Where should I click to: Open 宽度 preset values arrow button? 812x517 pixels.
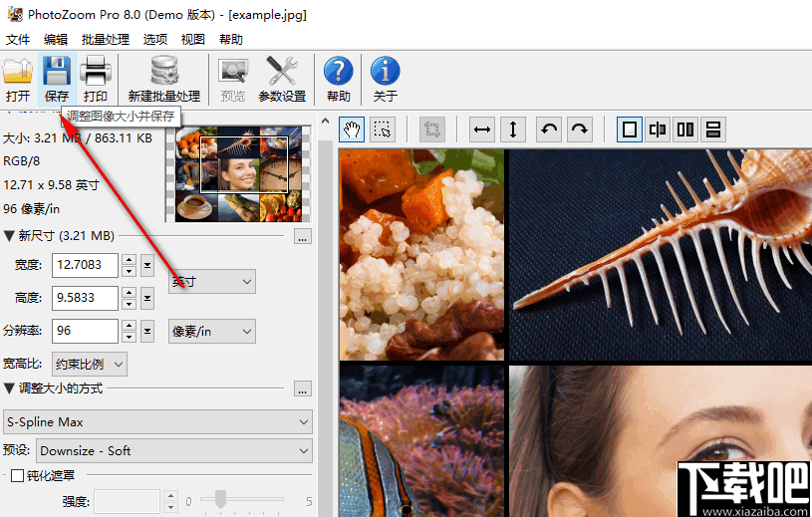147,265
